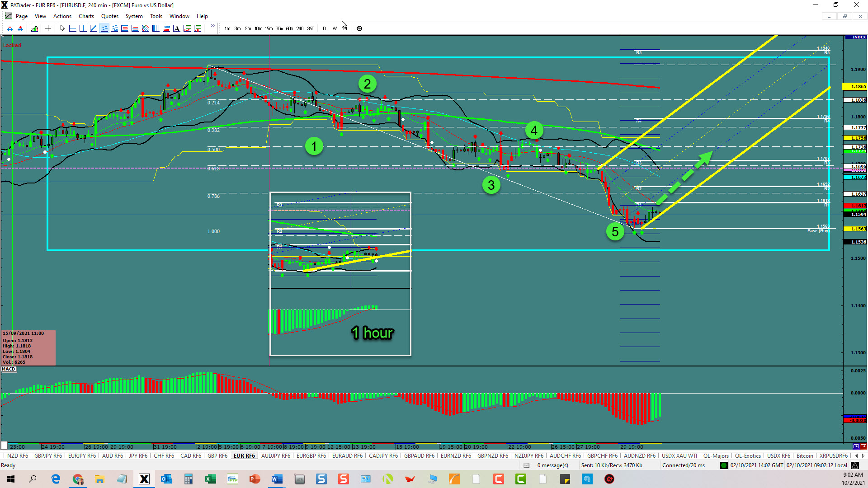Open Excel from the taskbar
The image size is (868, 488).
(x=210, y=479)
